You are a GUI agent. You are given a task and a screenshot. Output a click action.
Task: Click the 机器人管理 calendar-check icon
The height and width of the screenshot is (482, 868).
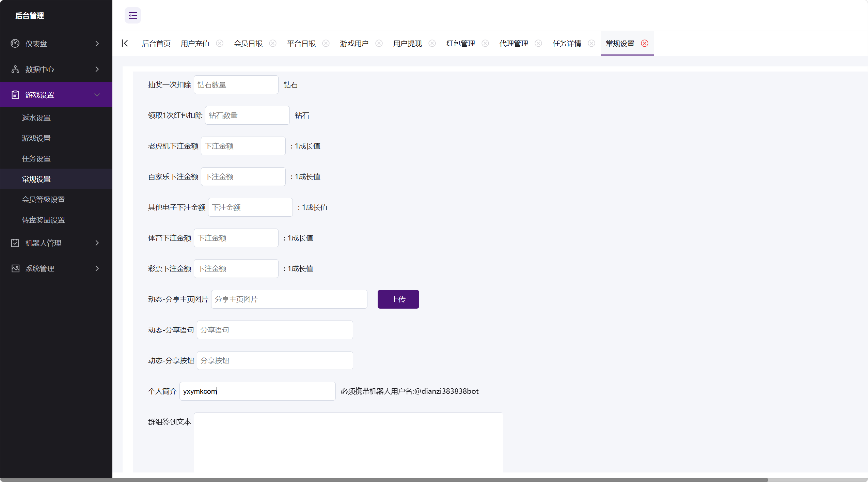pos(15,243)
